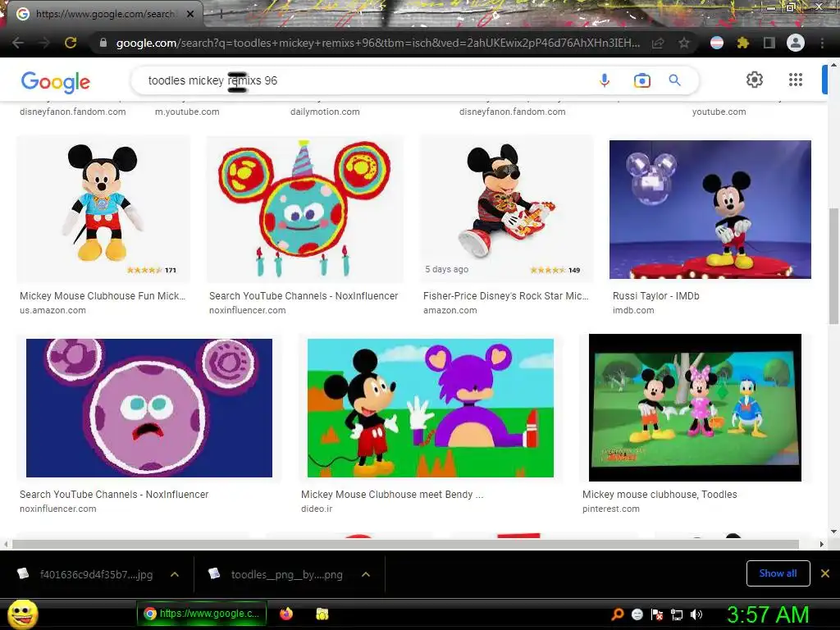This screenshot has height=630, width=840.
Task: Open the striped flag extension icon
Action: [x=717, y=43]
